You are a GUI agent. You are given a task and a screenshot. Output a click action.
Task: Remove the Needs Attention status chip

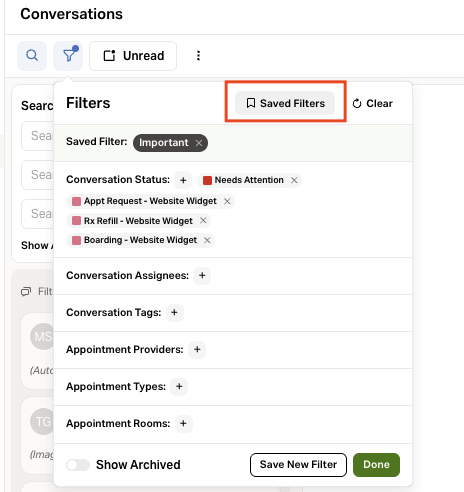[294, 180]
